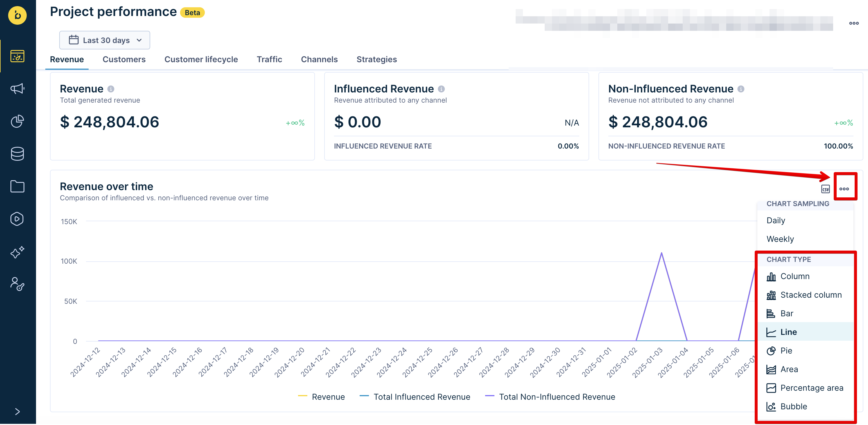This screenshot has width=868, height=425.
Task: Toggle the Total Non-Influenced Revenue legend series
Action: [x=550, y=397]
